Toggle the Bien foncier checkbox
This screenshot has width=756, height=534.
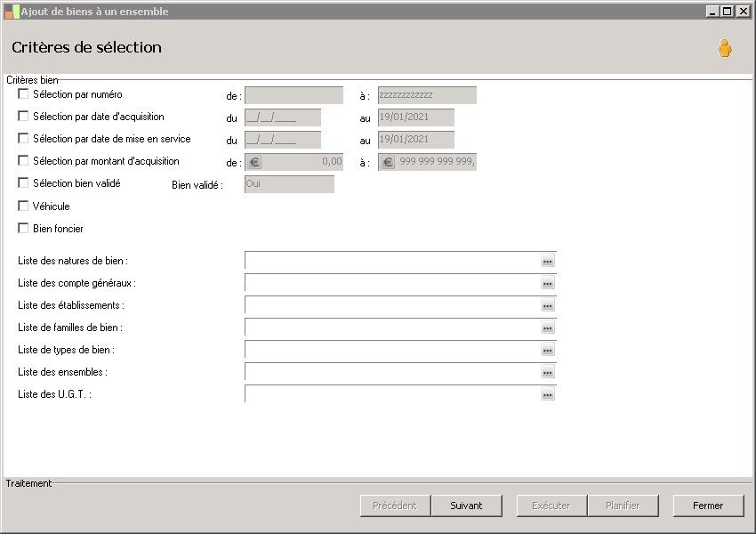tap(23, 229)
